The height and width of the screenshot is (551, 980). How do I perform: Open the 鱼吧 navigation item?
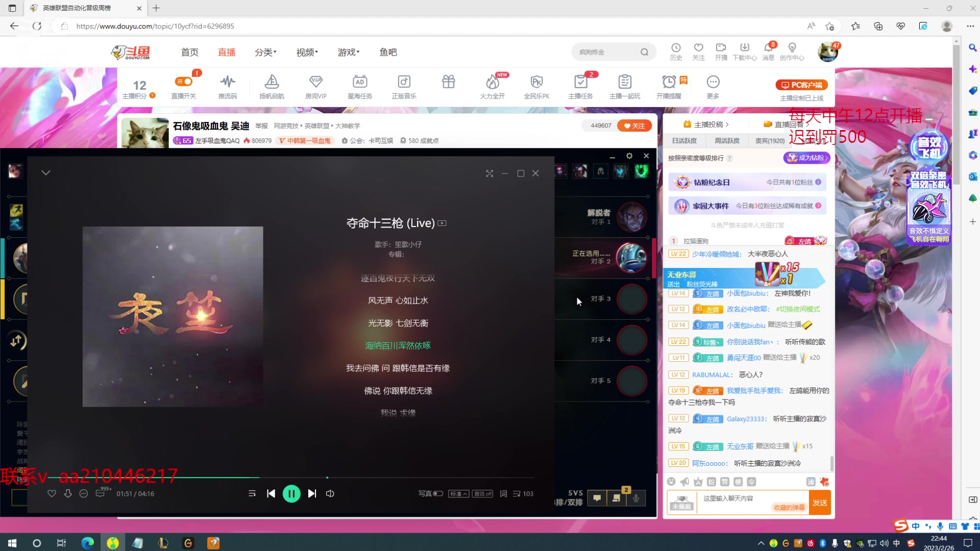388,52
